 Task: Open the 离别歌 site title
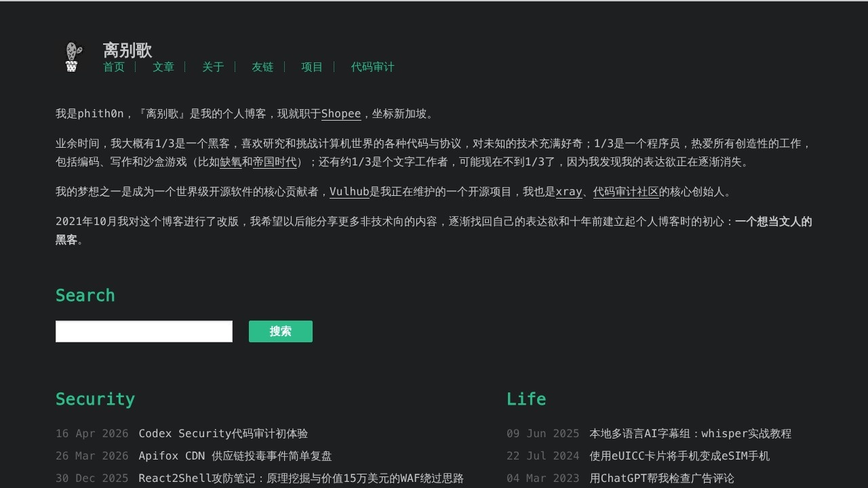click(127, 50)
